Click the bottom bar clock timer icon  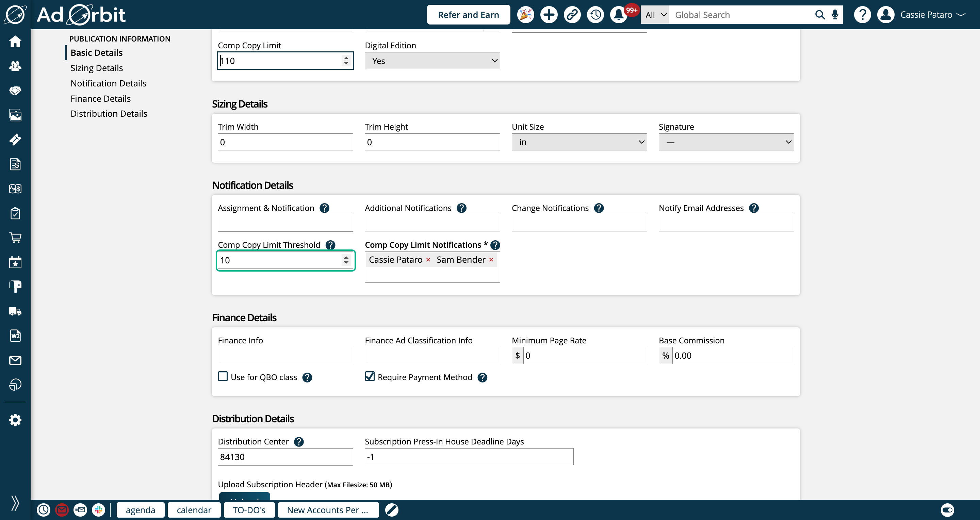pyautogui.click(x=43, y=510)
